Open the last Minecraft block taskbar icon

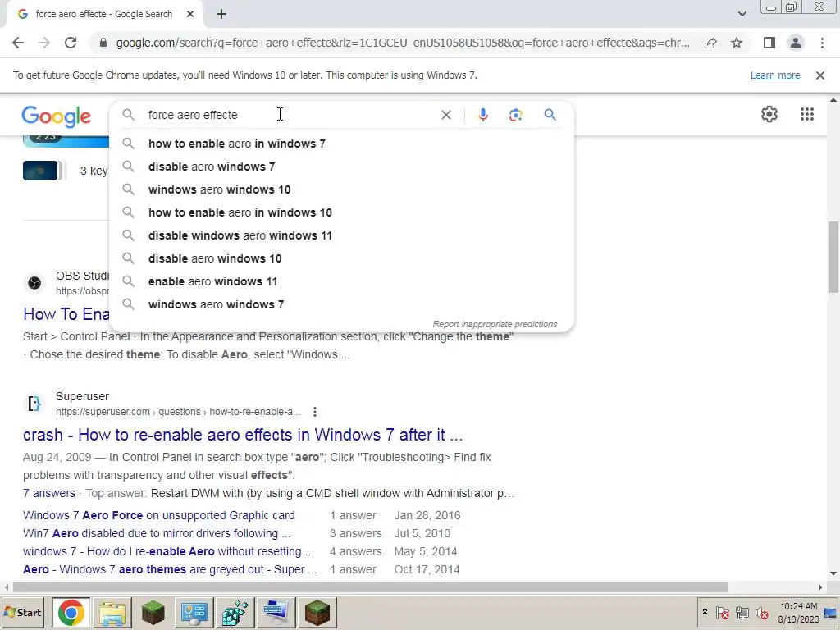tap(317, 613)
